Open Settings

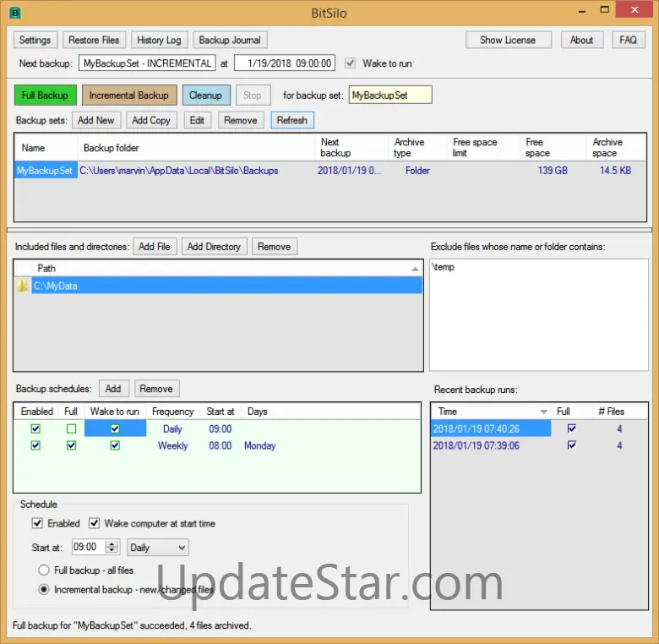click(35, 40)
